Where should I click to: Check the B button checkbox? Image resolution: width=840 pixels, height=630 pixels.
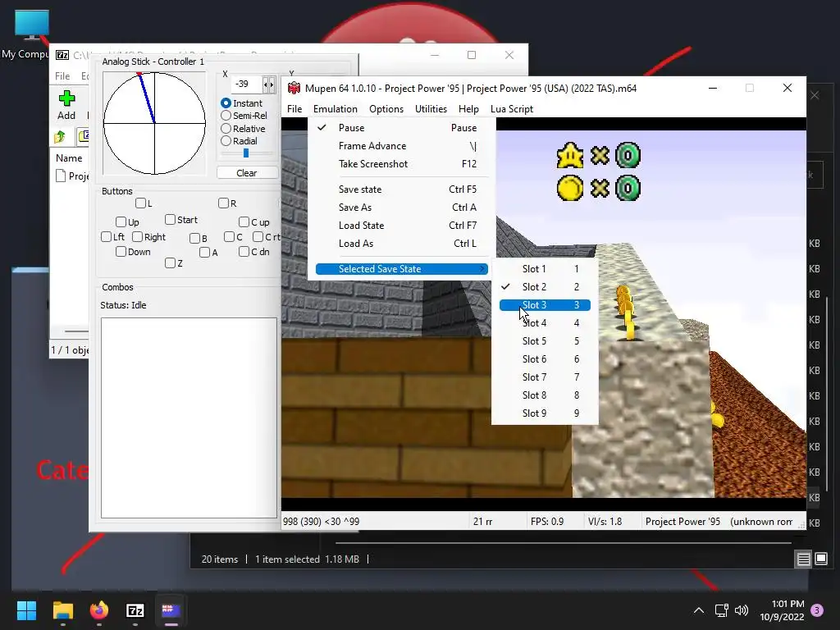click(195, 239)
